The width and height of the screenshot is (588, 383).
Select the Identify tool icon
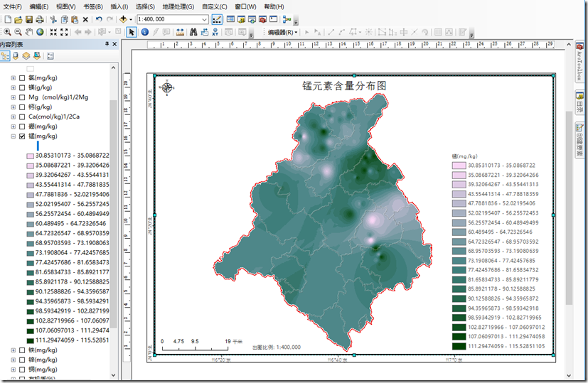[x=145, y=32]
